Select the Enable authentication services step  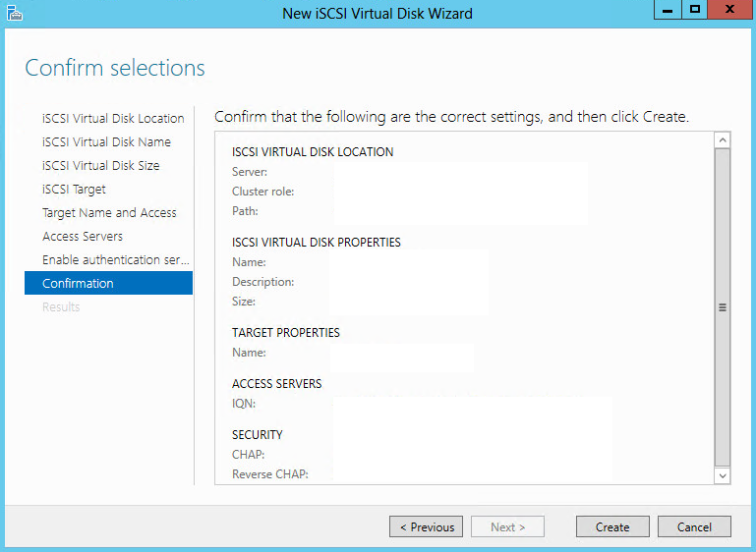pos(115,260)
